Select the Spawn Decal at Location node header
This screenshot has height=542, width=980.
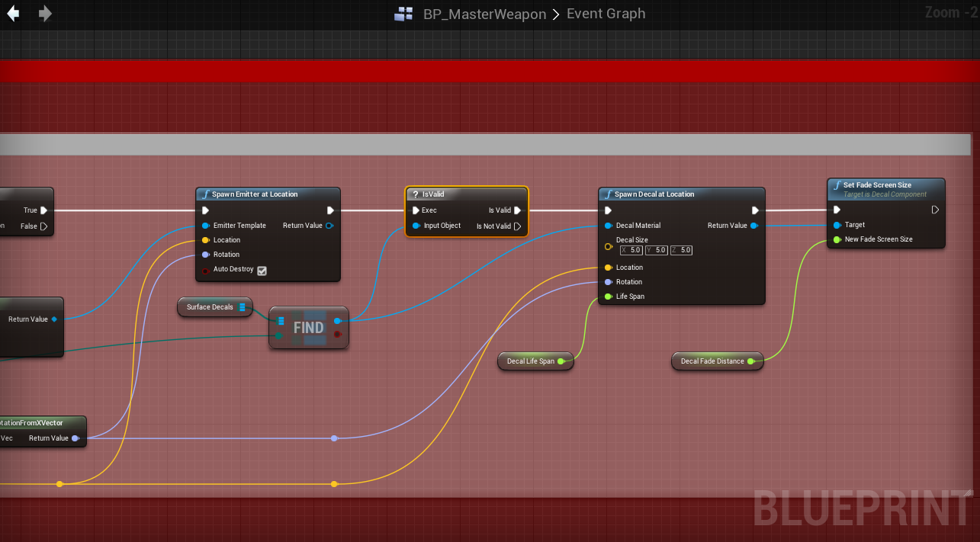pos(680,194)
